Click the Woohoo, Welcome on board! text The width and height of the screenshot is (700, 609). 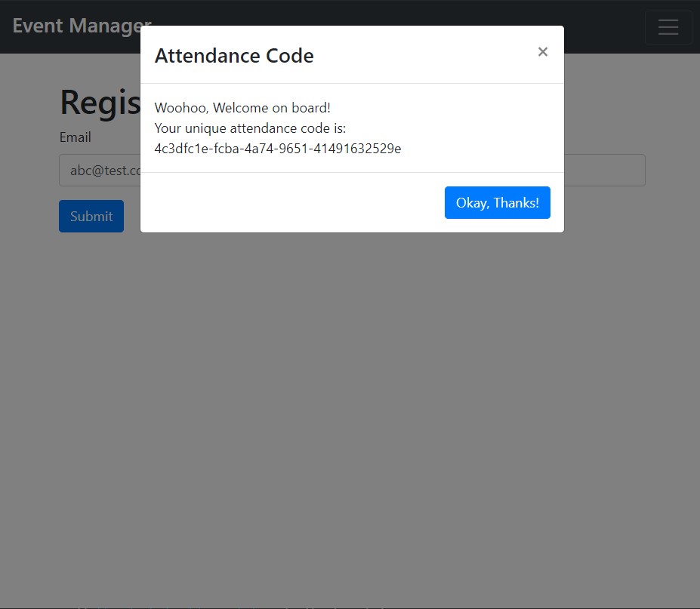pos(242,107)
